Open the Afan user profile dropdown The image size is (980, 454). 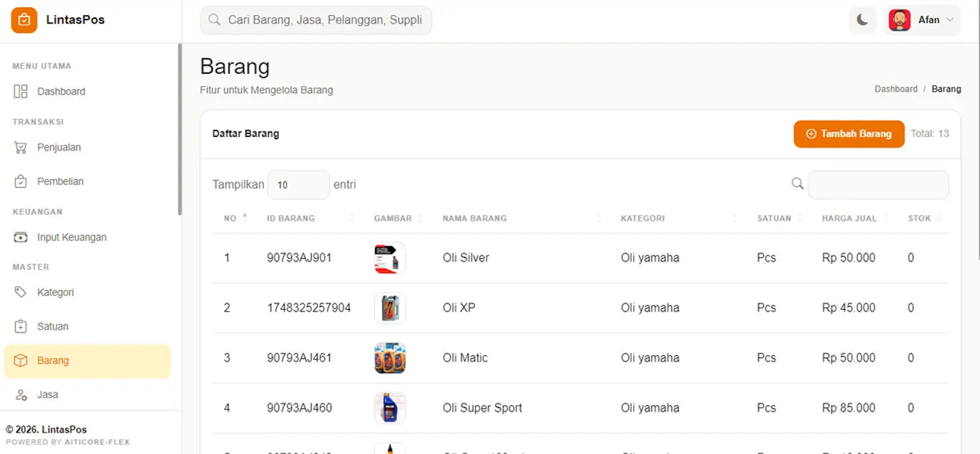coord(922,20)
